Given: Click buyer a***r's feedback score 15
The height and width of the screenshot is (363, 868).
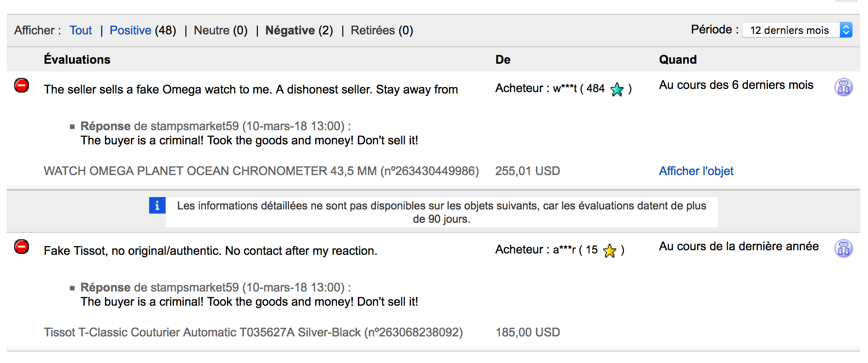Looking at the screenshot, I should tap(591, 250).
